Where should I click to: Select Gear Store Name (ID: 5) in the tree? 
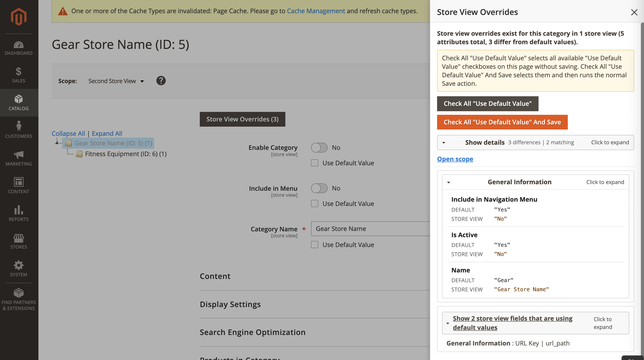(113, 143)
